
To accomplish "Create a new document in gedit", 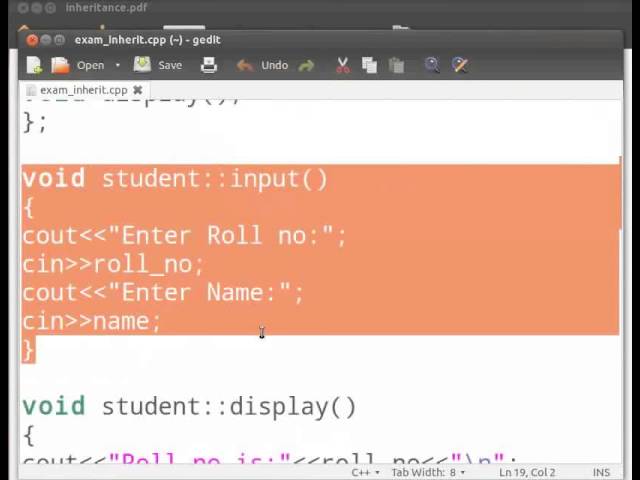I will click(x=34, y=65).
